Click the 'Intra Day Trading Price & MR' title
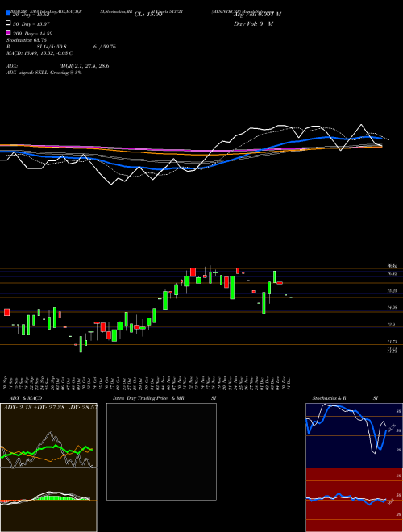 148,398
